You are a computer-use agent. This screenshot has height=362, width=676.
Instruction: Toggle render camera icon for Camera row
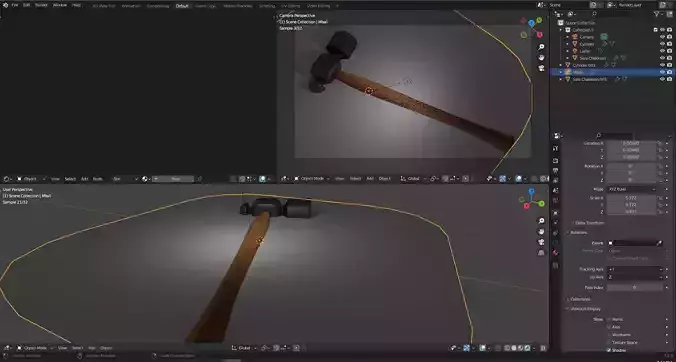click(670, 37)
